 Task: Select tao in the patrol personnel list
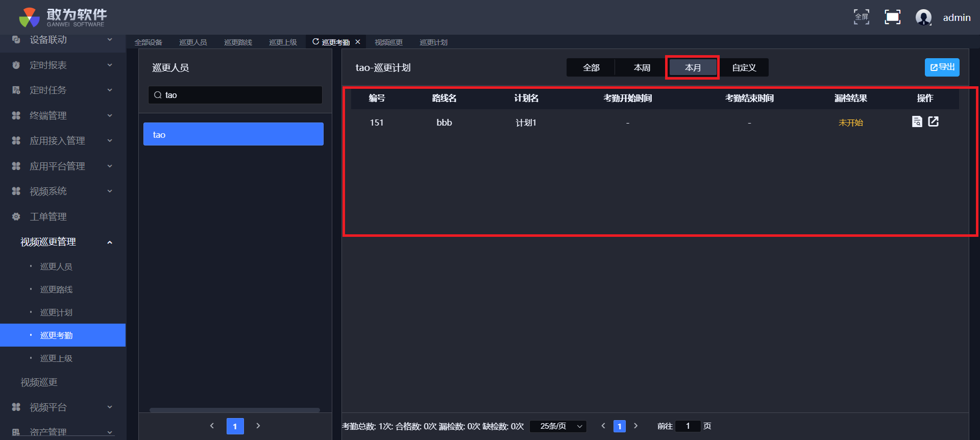click(x=233, y=134)
